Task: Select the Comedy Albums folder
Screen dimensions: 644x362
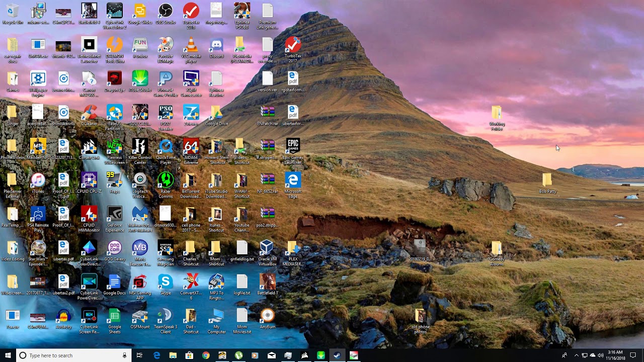Action: coord(497,253)
